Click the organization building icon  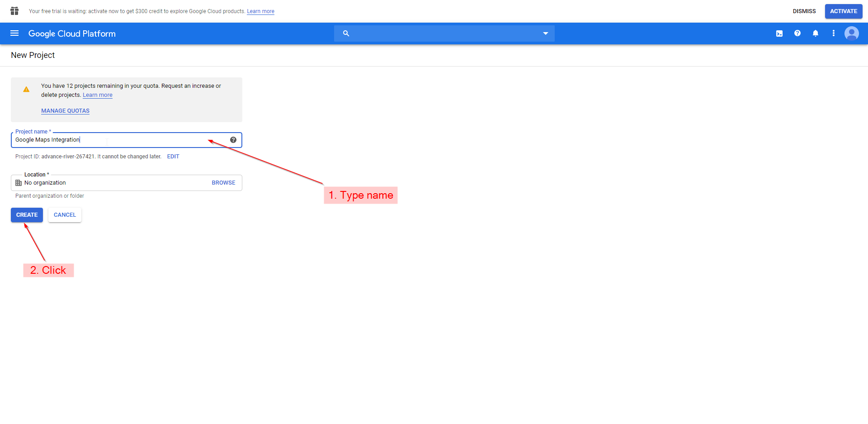point(19,183)
